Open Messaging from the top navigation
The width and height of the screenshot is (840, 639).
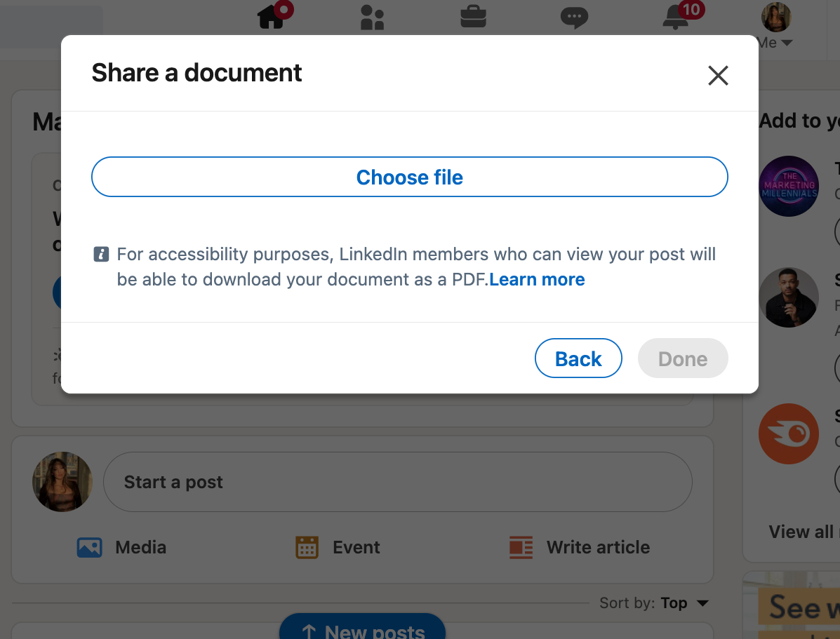(x=574, y=17)
